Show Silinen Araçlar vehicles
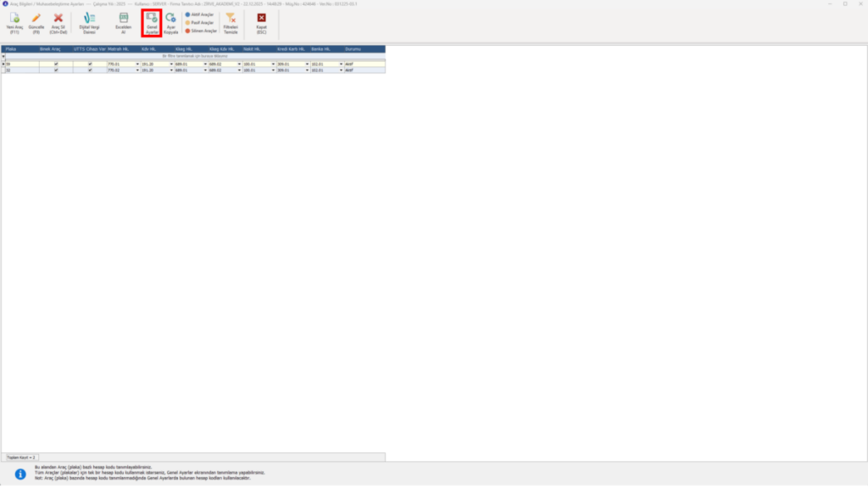 click(201, 31)
